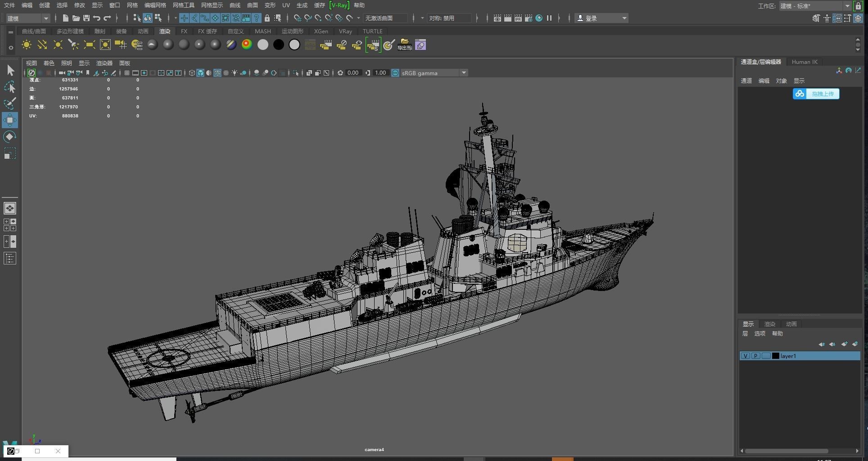Select the arrow Select tool
Viewport: 868px width, 461px height.
pos(10,71)
